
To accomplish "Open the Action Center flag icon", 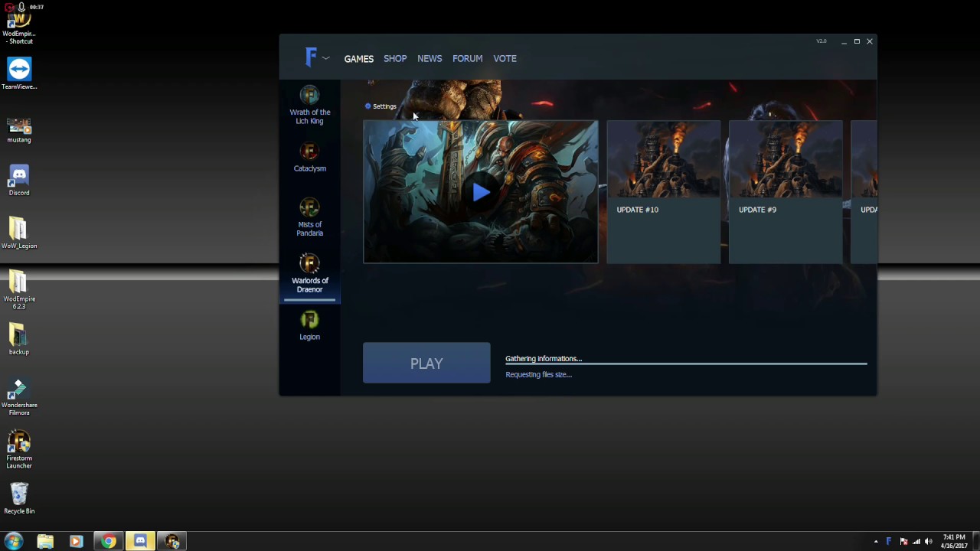I will click(903, 542).
